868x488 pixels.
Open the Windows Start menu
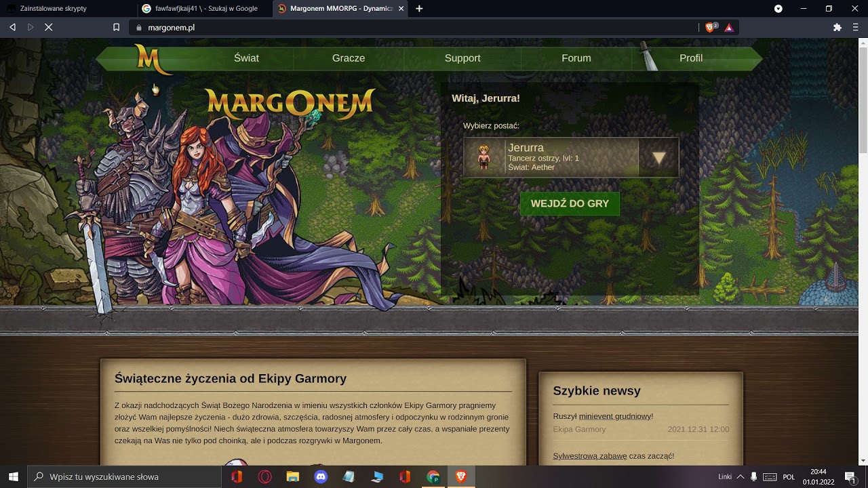click(14, 476)
